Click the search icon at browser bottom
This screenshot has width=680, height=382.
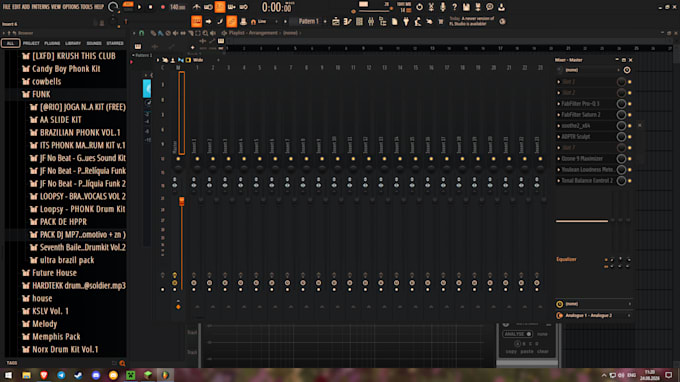coord(122,363)
